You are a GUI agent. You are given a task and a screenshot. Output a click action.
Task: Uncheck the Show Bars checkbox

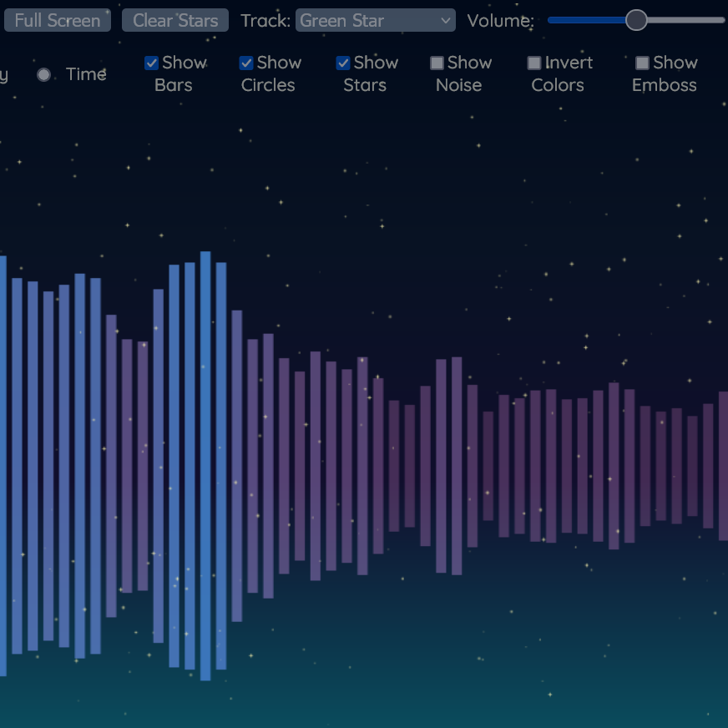[x=152, y=63]
